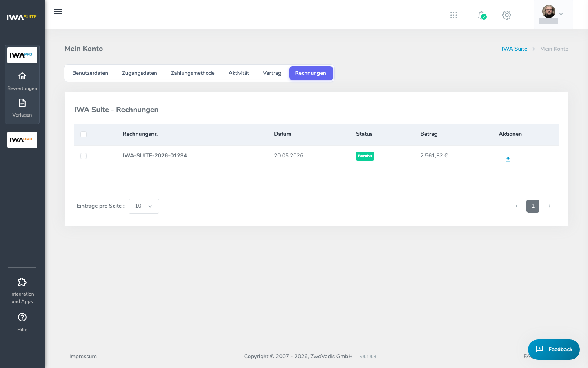The image size is (588, 368).
Task: Open the Feedback button
Action: coord(554,350)
